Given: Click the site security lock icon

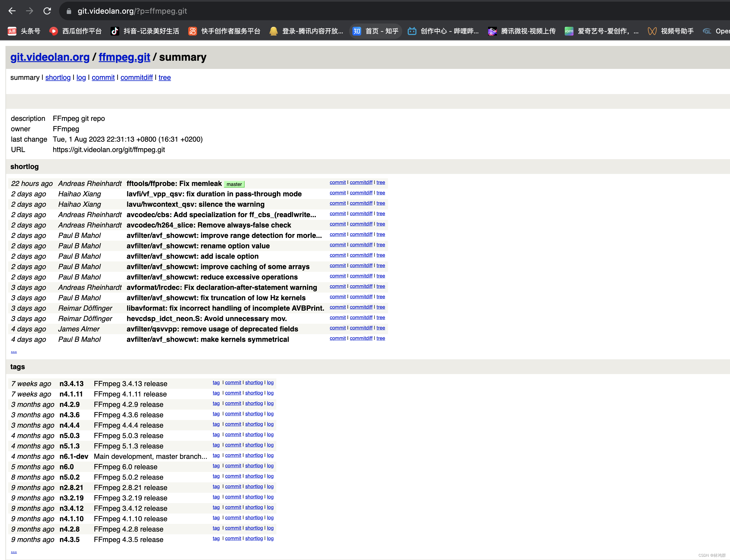Looking at the screenshot, I should pos(69,11).
